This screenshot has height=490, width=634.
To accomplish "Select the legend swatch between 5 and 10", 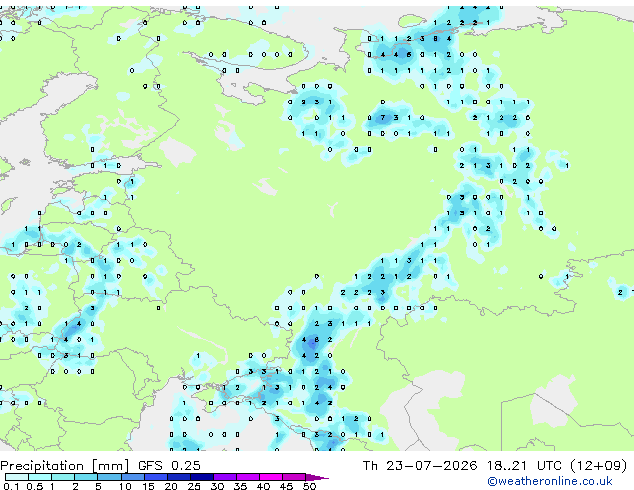I will tap(109, 477).
